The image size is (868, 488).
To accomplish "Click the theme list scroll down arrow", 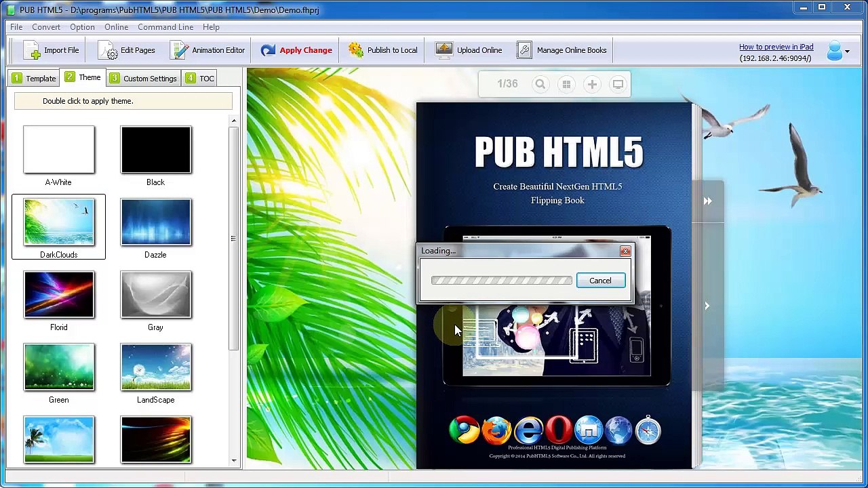I will 234,461.
